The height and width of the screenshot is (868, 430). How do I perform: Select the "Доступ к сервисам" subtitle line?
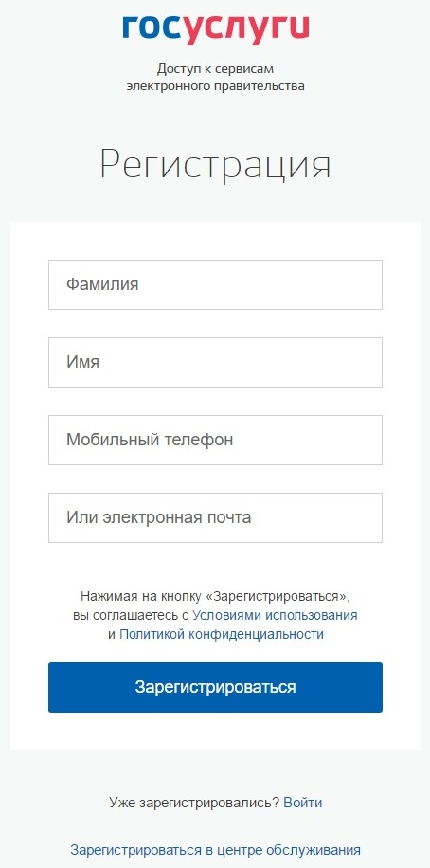click(x=215, y=70)
